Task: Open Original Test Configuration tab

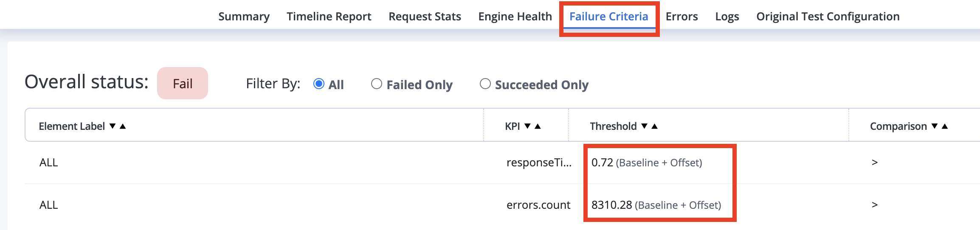Action: [828, 16]
